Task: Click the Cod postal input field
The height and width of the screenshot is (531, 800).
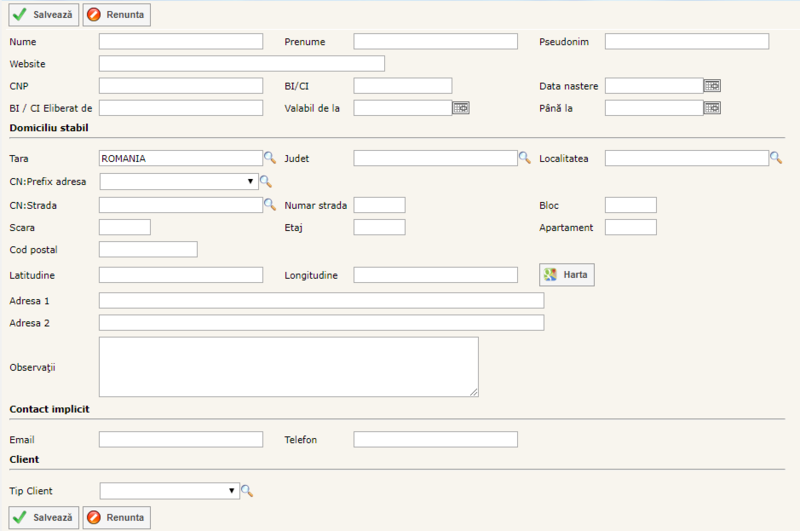Action: (x=148, y=249)
